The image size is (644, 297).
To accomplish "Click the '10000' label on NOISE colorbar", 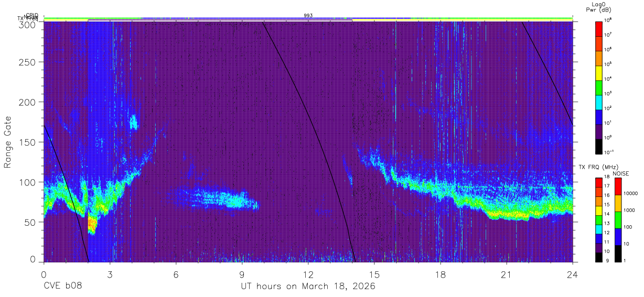I will click(x=630, y=194).
